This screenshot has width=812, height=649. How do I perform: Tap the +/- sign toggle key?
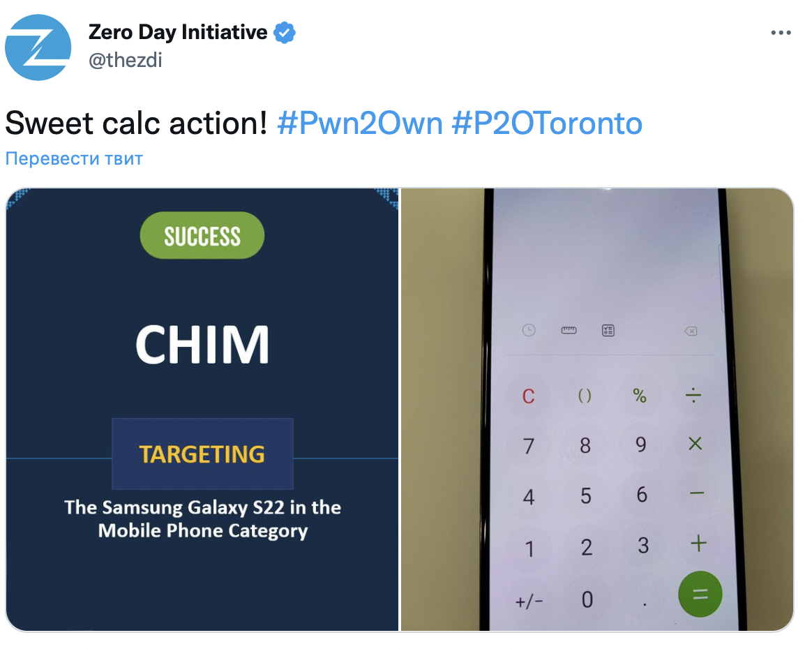[x=529, y=602]
